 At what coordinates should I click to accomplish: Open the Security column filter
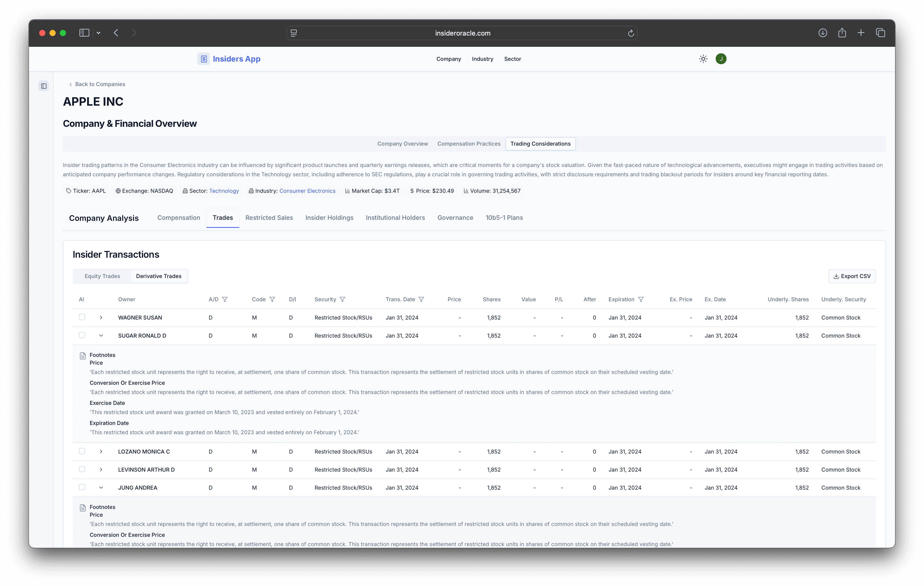point(342,299)
